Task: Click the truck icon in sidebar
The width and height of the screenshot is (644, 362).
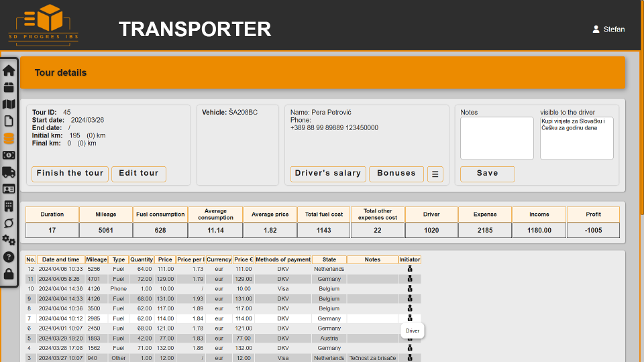Action: 9,172
